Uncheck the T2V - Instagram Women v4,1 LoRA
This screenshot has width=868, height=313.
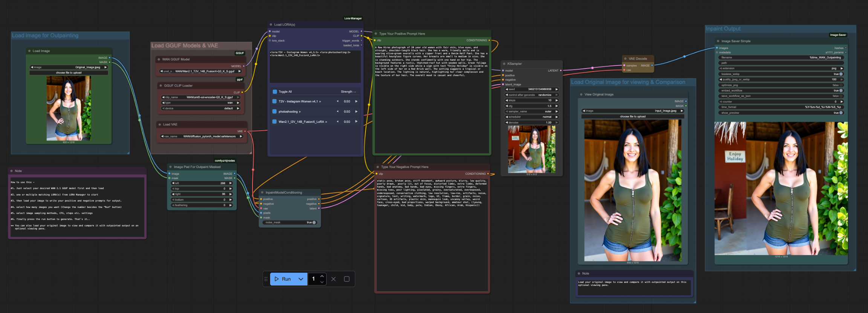click(x=275, y=101)
